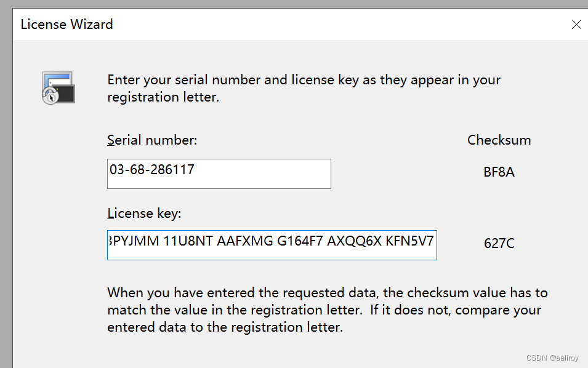Click the Serial number label

coord(152,140)
